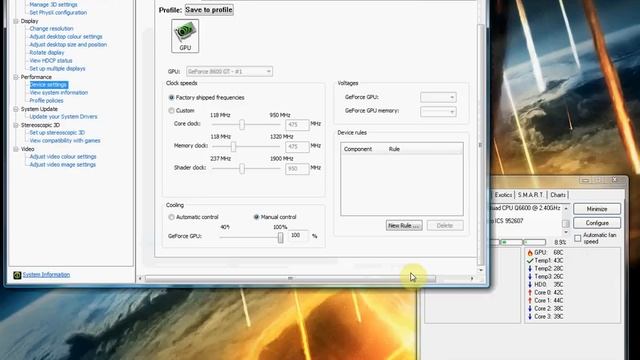Open Manage 3D settings

pos(53,4)
